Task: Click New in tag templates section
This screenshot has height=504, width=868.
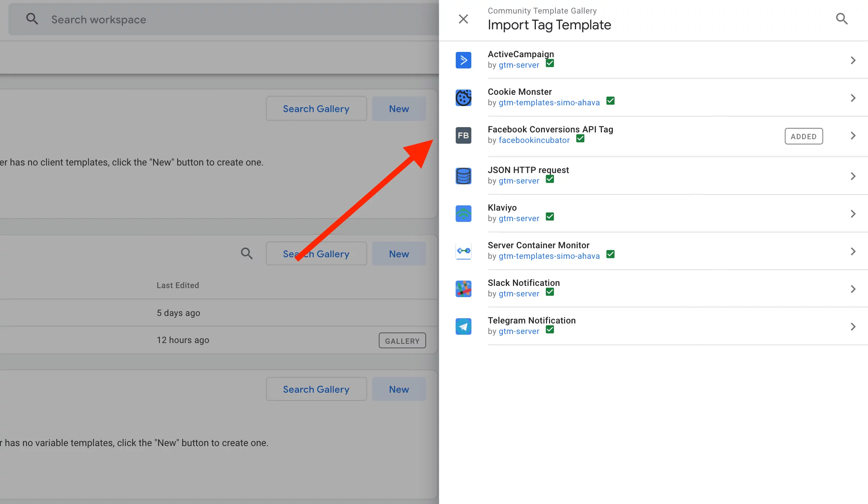Action: pos(399,254)
